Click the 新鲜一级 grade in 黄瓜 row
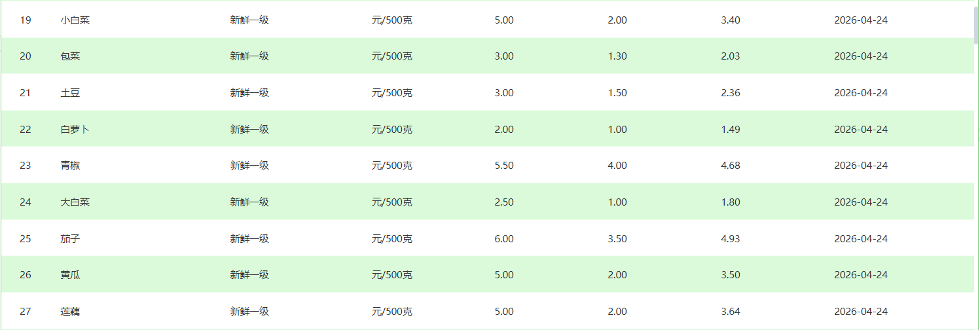Screen dimensions: 980x330 (x=249, y=275)
